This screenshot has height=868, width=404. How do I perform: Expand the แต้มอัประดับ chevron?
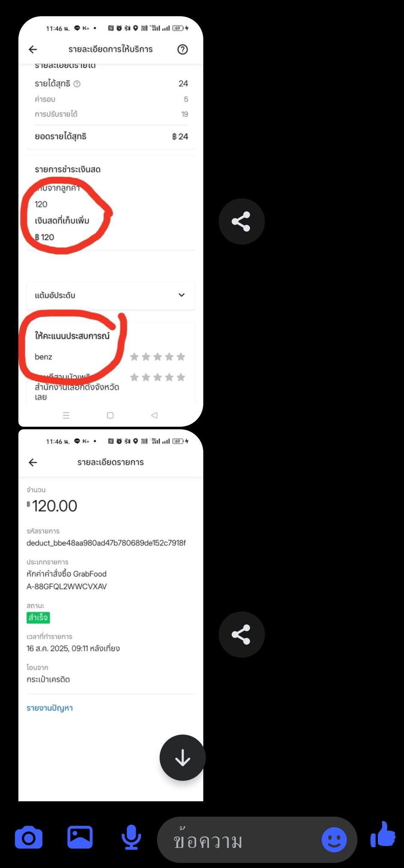[x=181, y=295]
